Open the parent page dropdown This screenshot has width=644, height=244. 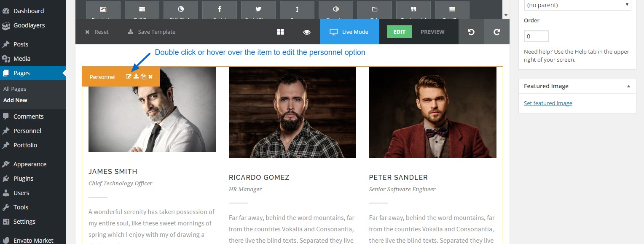click(577, 5)
